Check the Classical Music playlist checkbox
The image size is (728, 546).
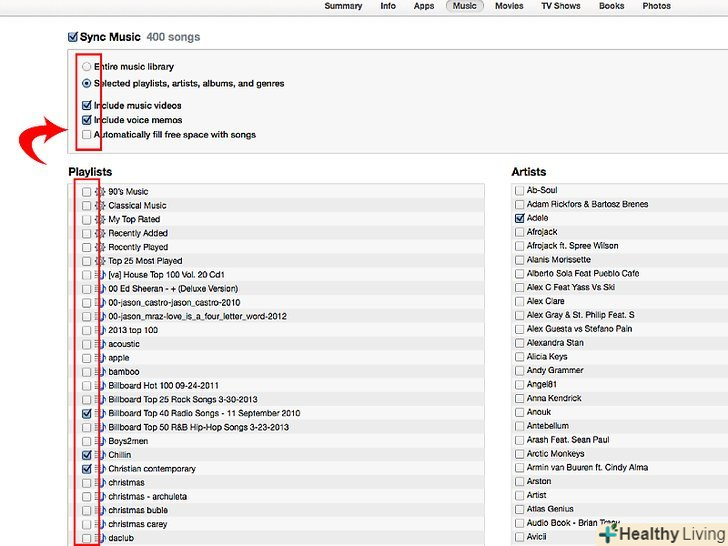pyautogui.click(x=86, y=206)
